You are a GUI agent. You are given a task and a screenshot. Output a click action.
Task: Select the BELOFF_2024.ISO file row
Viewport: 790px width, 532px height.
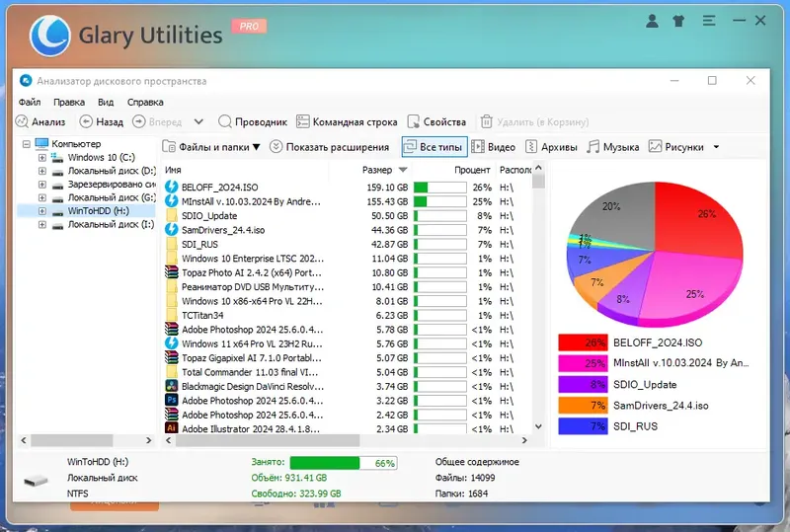[347, 187]
